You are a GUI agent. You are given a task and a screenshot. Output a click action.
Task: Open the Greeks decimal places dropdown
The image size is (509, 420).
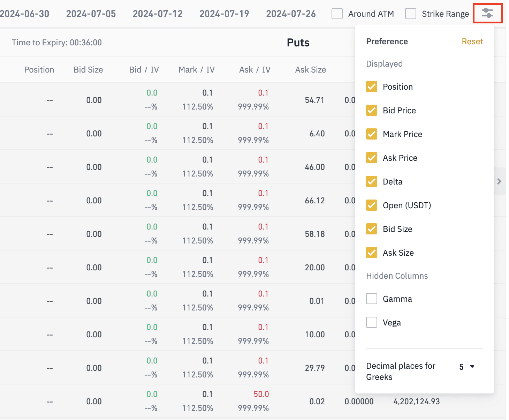point(467,367)
